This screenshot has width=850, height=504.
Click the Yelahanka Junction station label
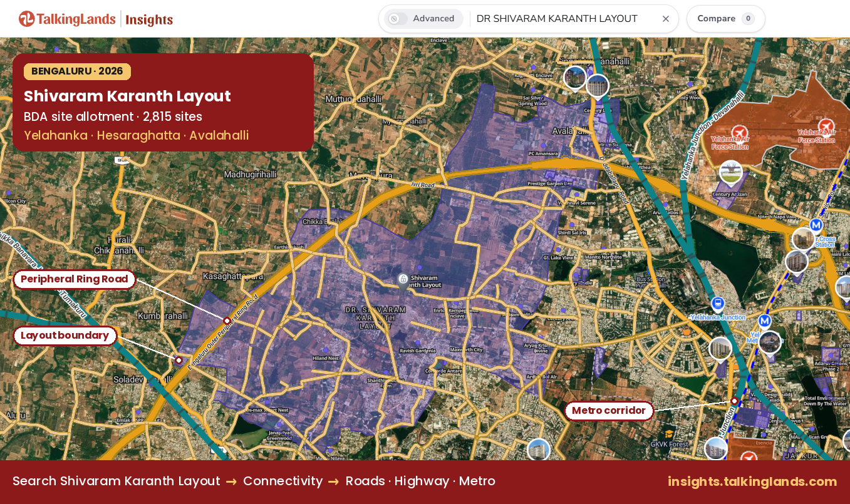click(718, 317)
